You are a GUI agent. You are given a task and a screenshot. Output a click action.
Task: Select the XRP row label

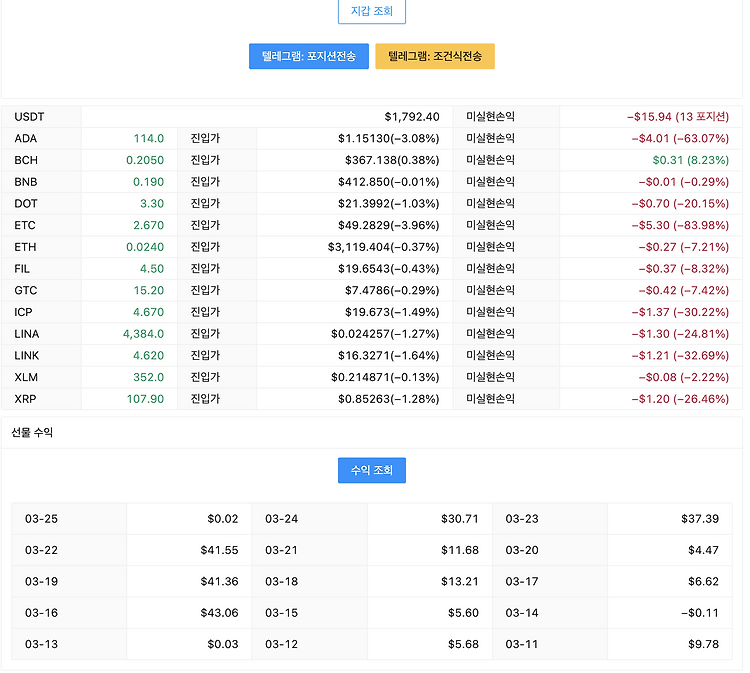[25, 399]
